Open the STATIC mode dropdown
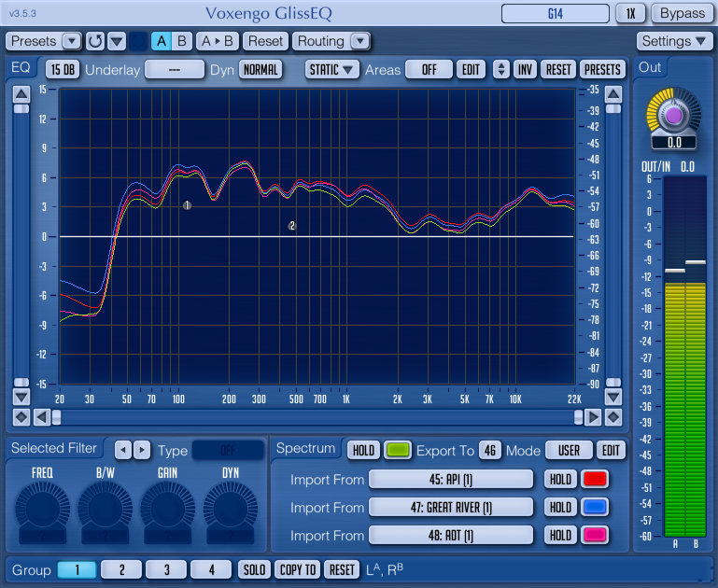 tap(332, 70)
